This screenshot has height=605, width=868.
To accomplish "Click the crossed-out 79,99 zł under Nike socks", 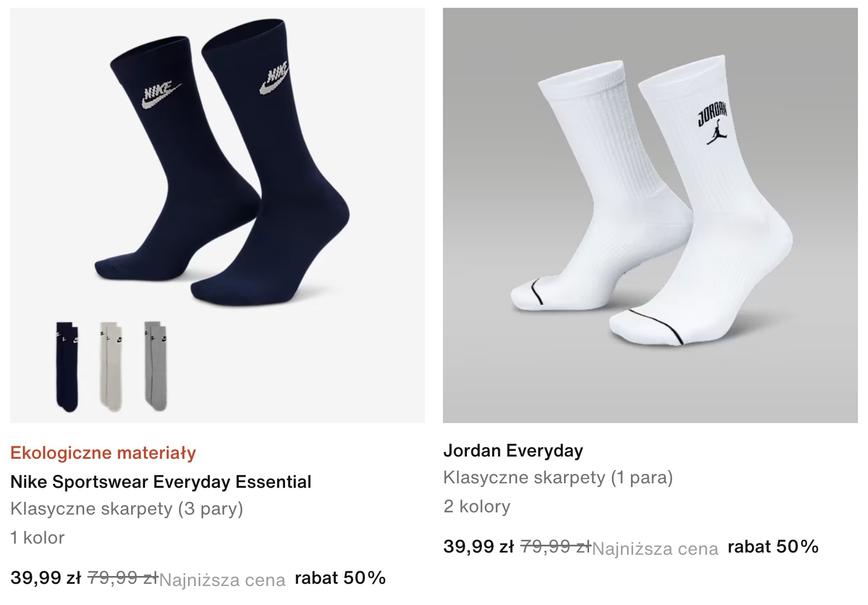I will (123, 578).
